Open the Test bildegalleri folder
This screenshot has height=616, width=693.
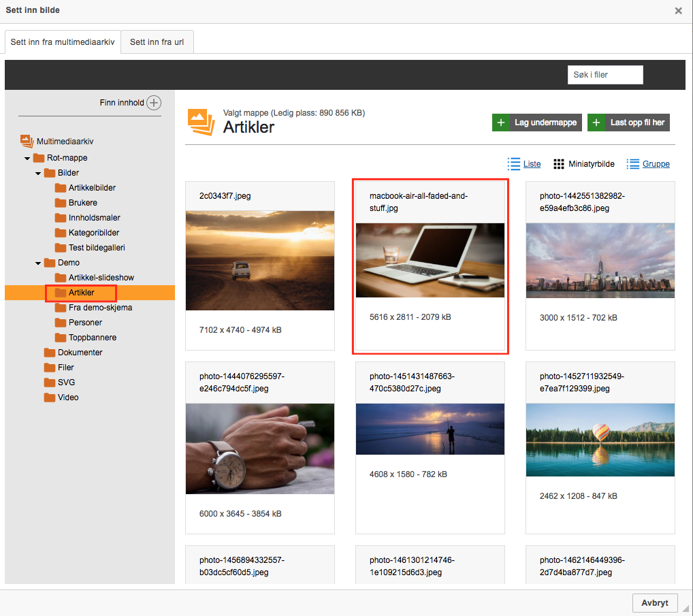tap(97, 248)
